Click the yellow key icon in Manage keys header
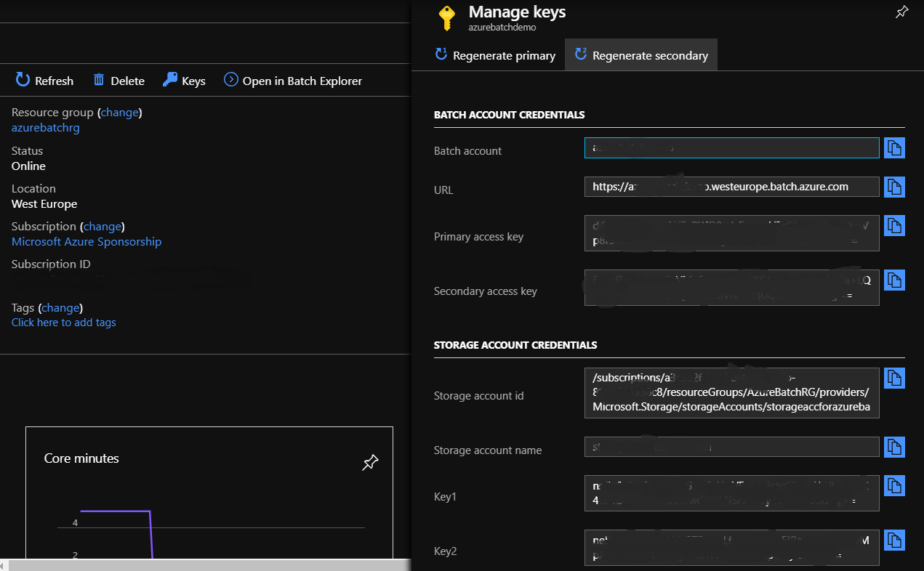The width and height of the screenshot is (924, 571). coord(448,17)
